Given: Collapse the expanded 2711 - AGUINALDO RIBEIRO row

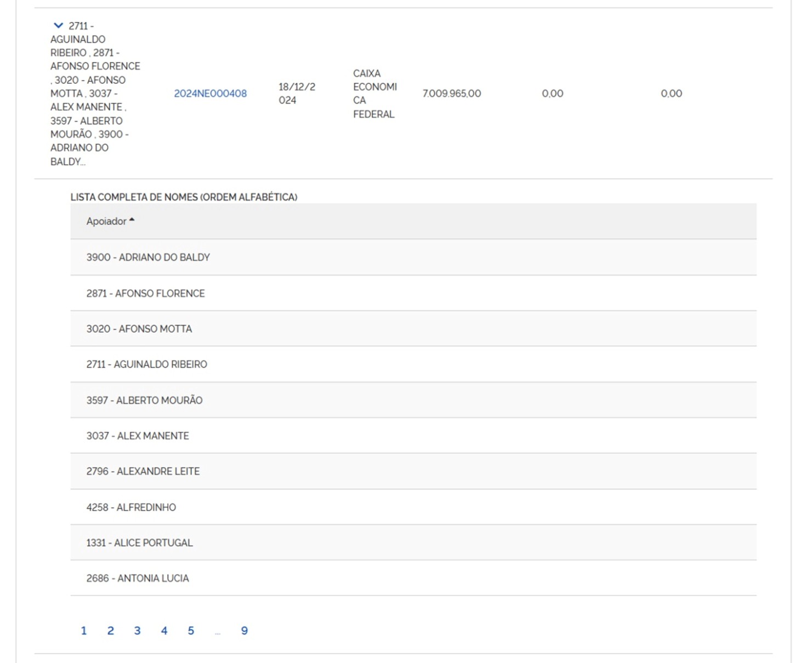Looking at the screenshot, I should (58, 26).
